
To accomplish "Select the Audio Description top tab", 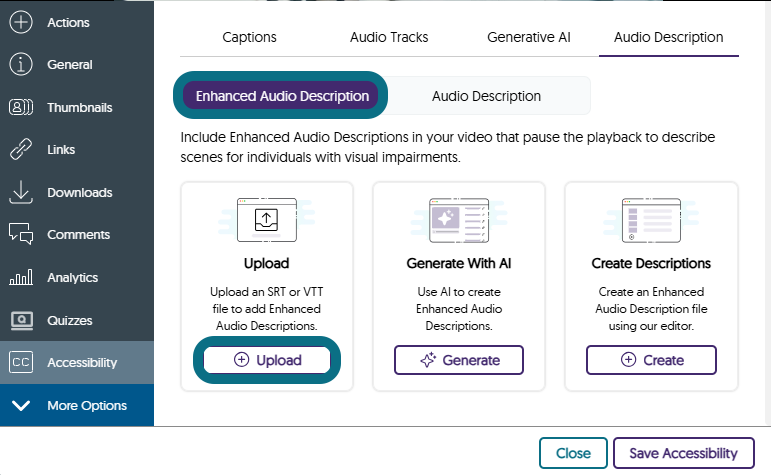I will 668,37.
